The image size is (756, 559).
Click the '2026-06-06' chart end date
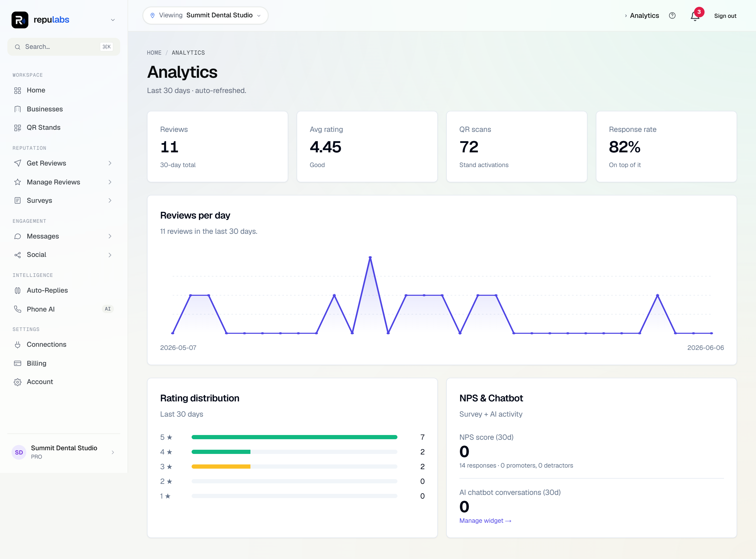pos(705,348)
